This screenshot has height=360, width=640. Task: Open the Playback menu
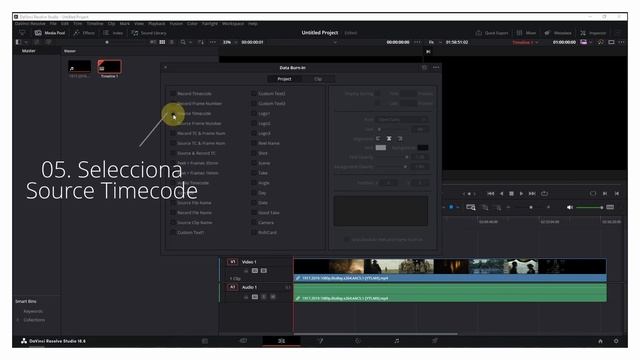tap(157, 24)
